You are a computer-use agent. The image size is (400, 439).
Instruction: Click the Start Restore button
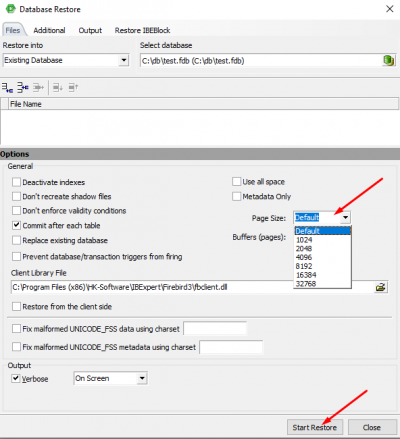click(315, 427)
